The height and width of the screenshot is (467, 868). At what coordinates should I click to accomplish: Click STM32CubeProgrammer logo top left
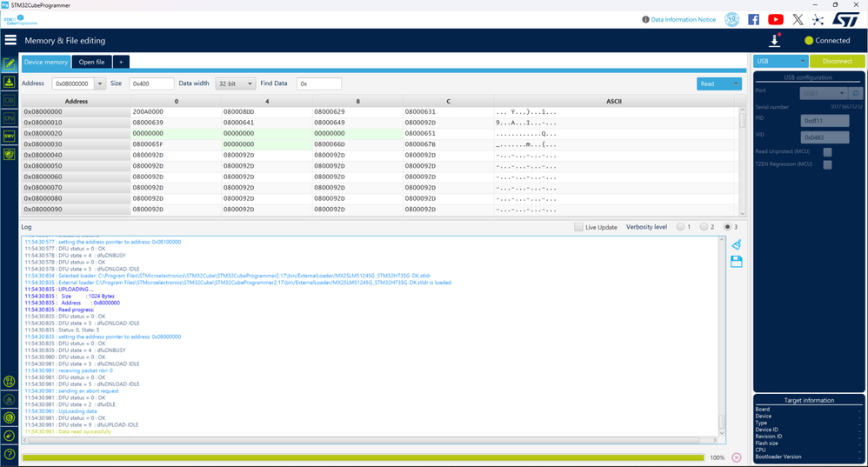21,20
